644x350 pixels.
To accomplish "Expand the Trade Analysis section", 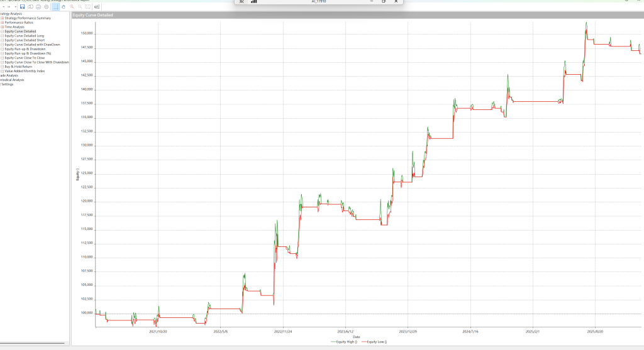I will point(9,75).
